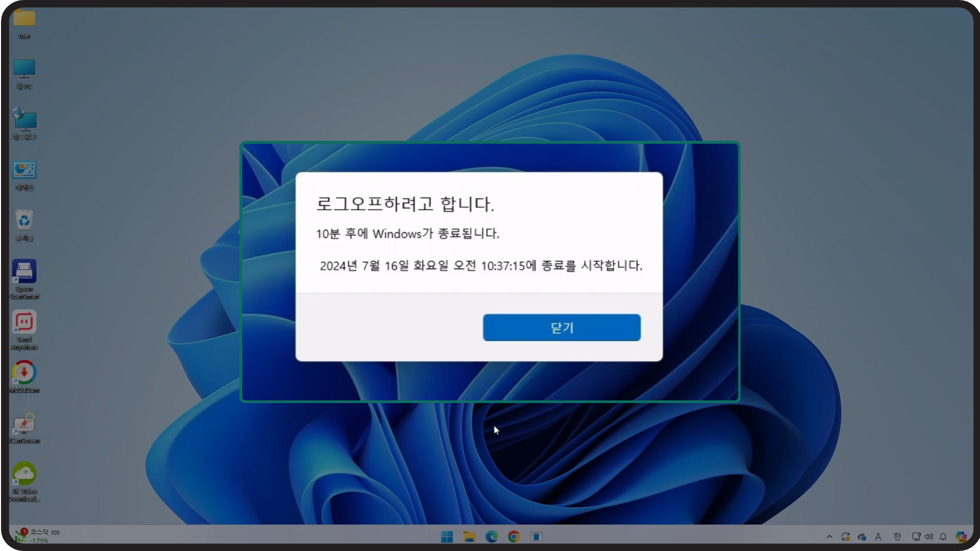
Task: Open the Send Anywhere shortcut
Action: 24,322
